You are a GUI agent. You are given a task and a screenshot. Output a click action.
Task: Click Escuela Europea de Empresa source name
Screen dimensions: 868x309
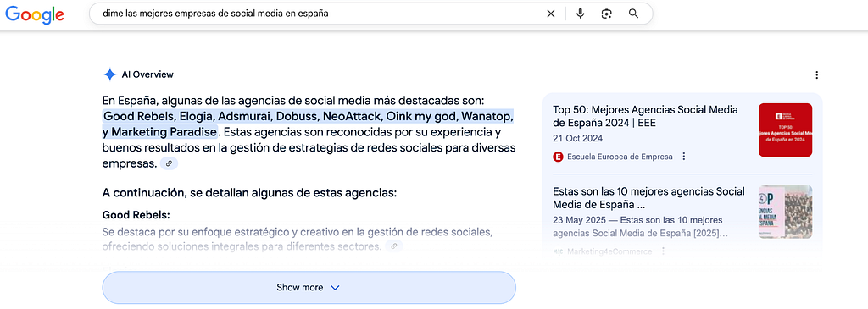point(620,157)
